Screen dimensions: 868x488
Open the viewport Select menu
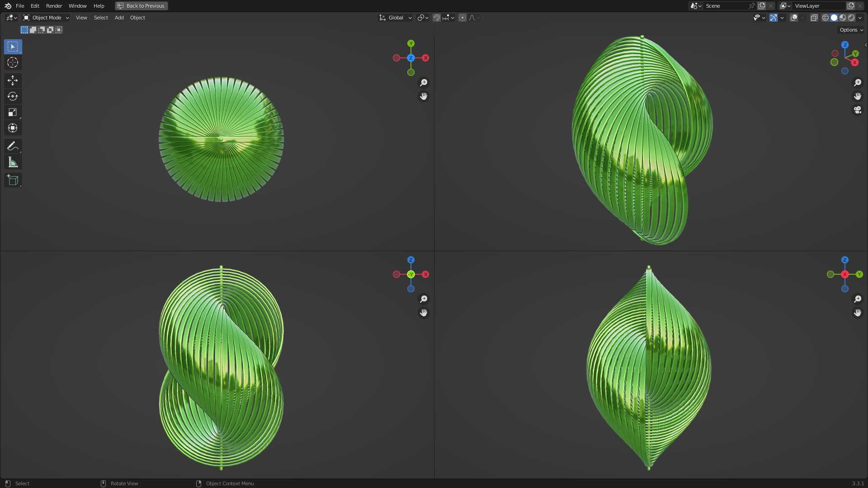pyautogui.click(x=101, y=18)
